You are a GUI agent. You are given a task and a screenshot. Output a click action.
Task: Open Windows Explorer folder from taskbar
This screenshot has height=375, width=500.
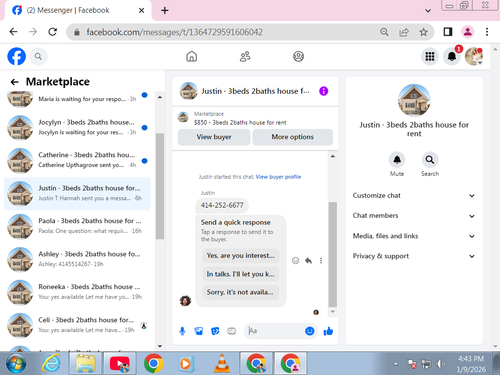tap(86, 364)
